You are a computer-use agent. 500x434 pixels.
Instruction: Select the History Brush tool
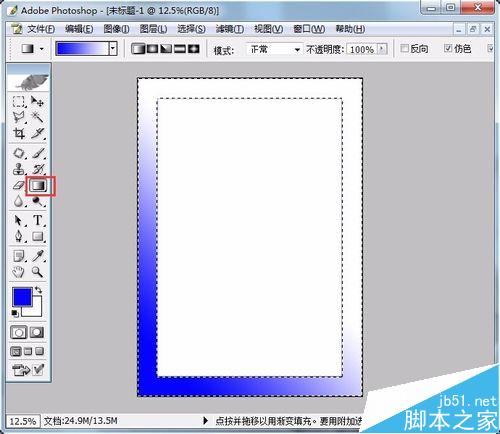(38, 169)
